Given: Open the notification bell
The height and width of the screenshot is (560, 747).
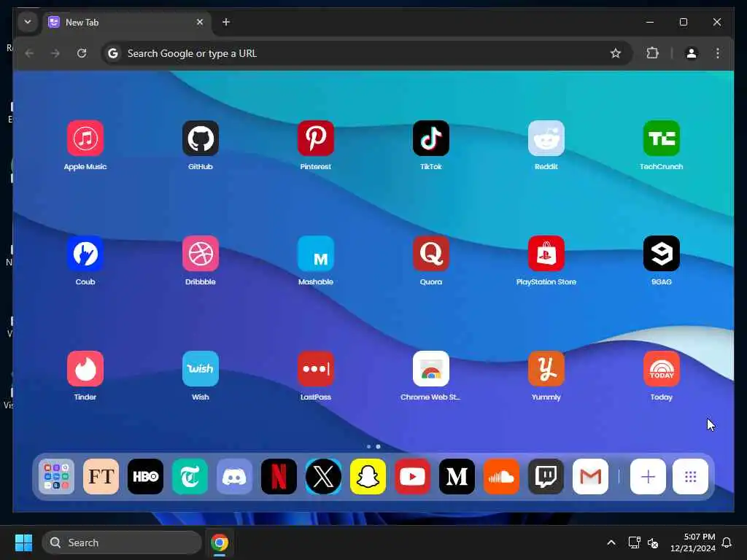Looking at the screenshot, I should coord(727,542).
